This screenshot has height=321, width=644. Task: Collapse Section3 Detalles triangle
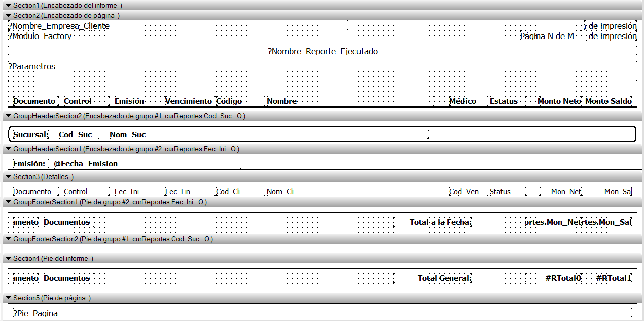(x=8, y=176)
